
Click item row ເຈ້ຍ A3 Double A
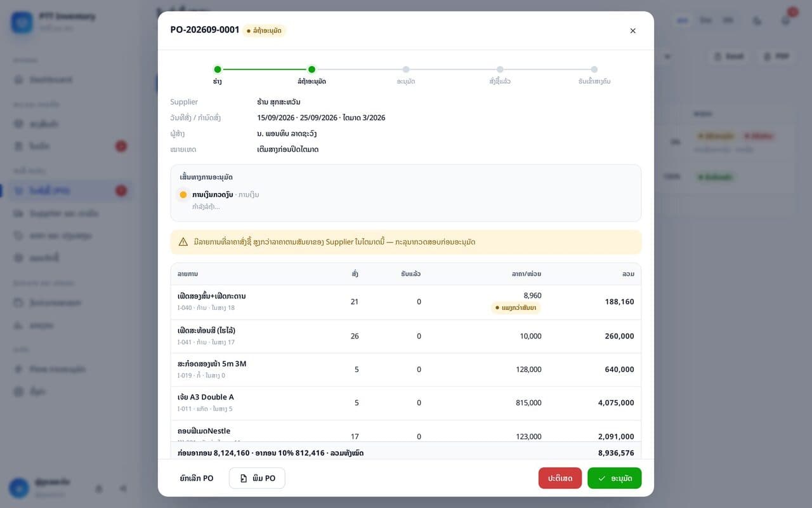pos(406,403)
